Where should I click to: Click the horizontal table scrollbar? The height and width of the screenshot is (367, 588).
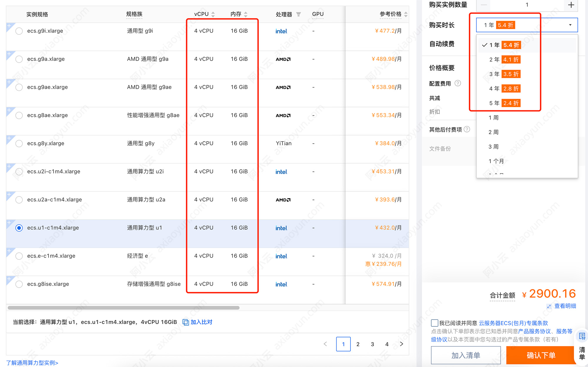click(123, 308)
